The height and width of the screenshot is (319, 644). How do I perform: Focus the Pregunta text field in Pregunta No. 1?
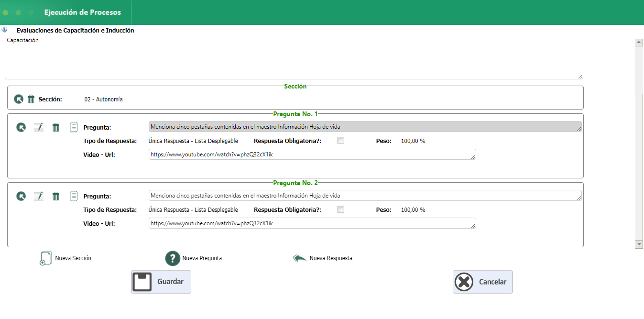(x=365, y=127)
